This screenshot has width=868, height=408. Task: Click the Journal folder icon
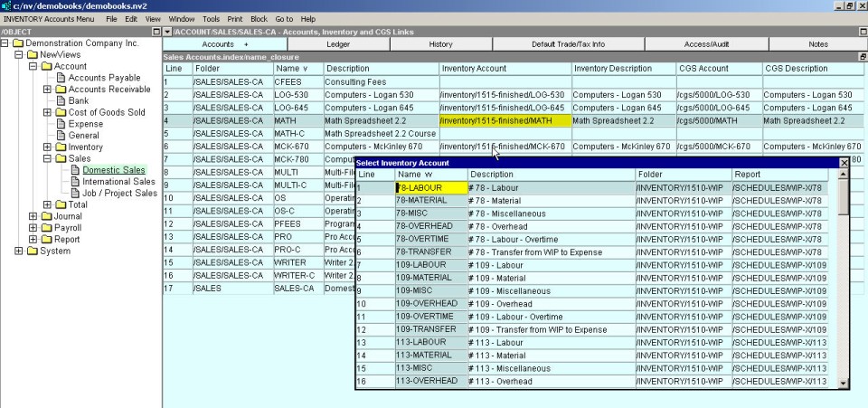47,216
